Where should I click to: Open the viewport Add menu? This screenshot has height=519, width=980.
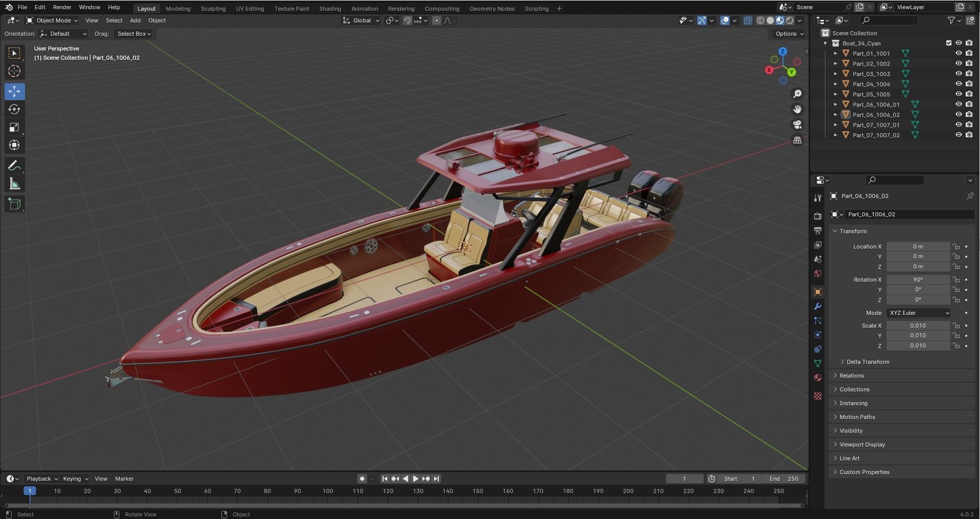(x=135, y=20)
